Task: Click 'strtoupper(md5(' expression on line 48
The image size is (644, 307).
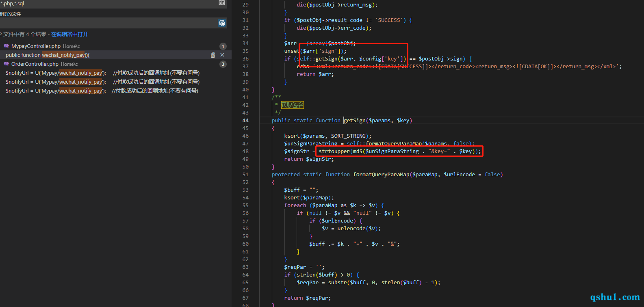Action: pos(341,151)
